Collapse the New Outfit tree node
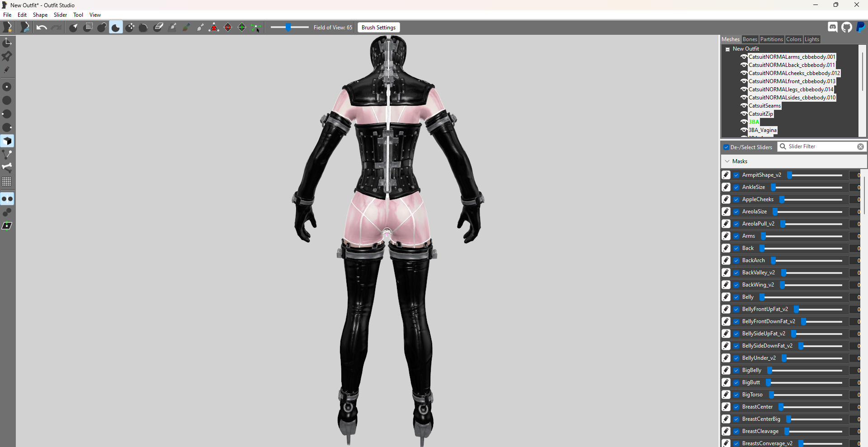 [x=727, y=49]
